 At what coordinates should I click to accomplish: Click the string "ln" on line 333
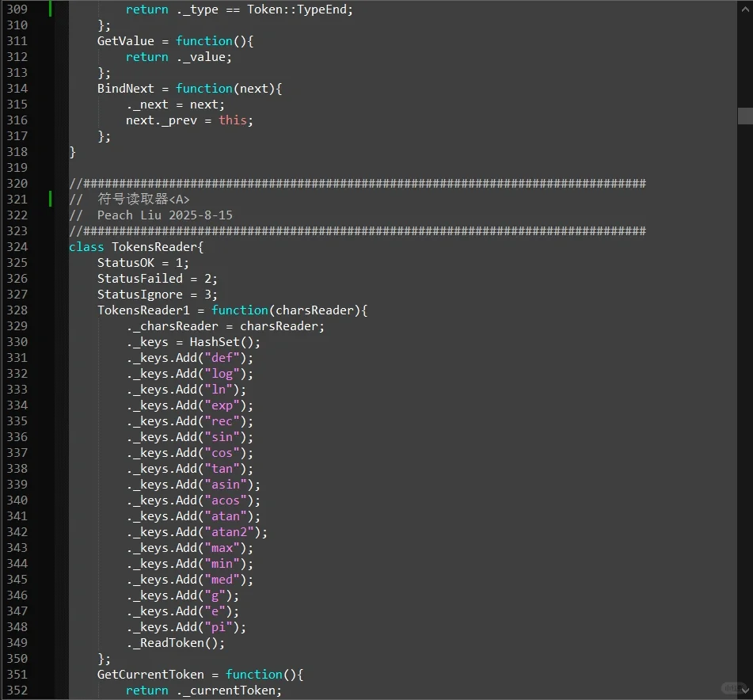pyautogui.click(x=219, y=390)
